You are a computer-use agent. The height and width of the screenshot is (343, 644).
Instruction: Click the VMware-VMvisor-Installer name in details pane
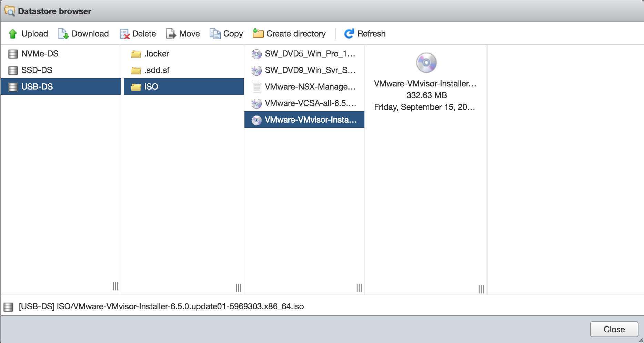[x=425, y=84]
